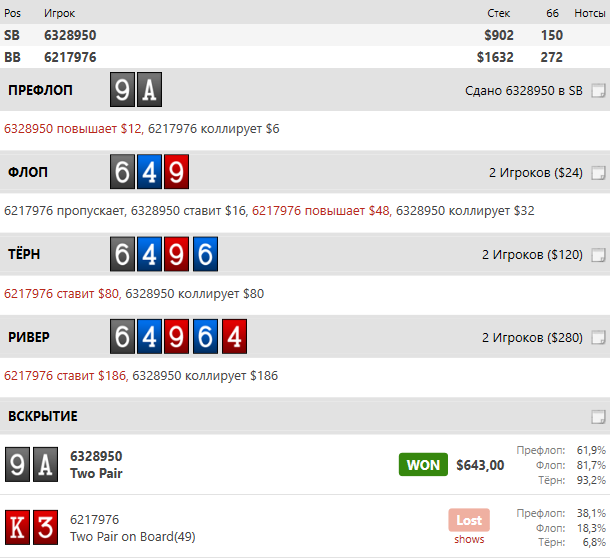Viewport: 613px width, 559px height.
Task: Click the 6,8% turn equity value
Action: 594,543
